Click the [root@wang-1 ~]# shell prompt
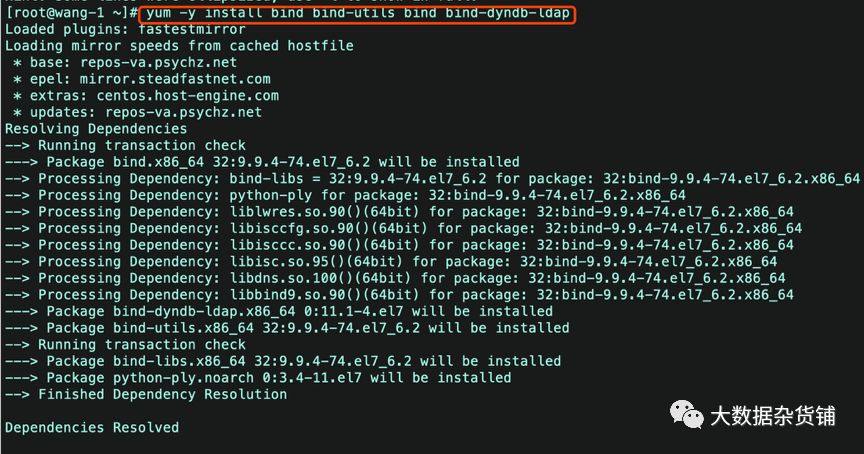 [71, 13]
